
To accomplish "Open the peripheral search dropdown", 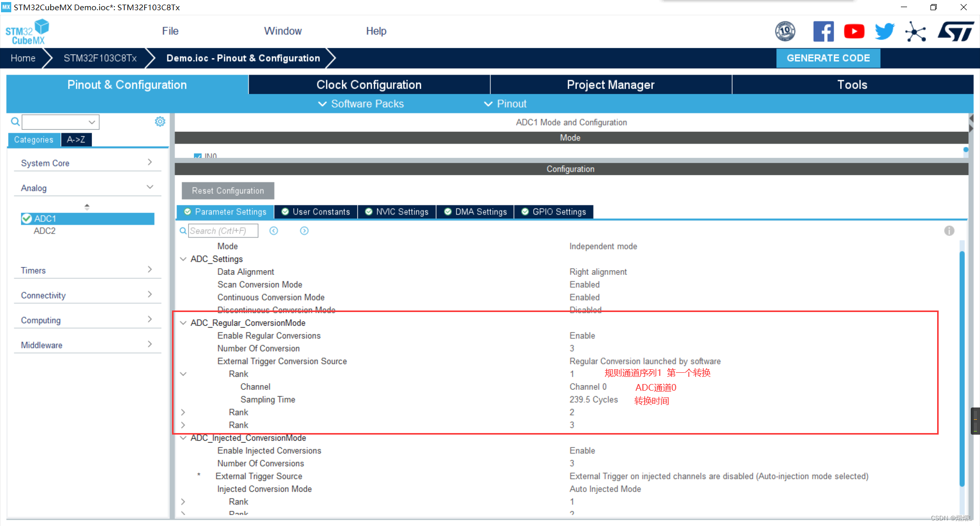I will [92, 122].
